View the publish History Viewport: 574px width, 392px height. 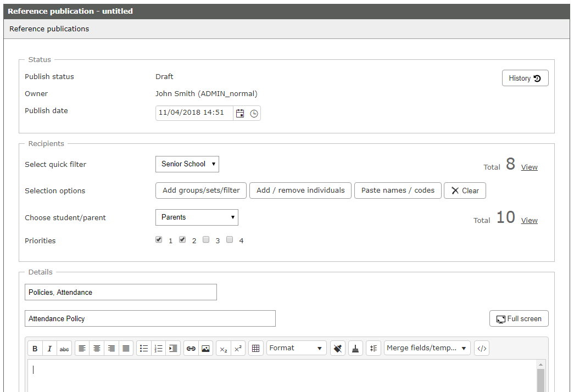point(525,78)
